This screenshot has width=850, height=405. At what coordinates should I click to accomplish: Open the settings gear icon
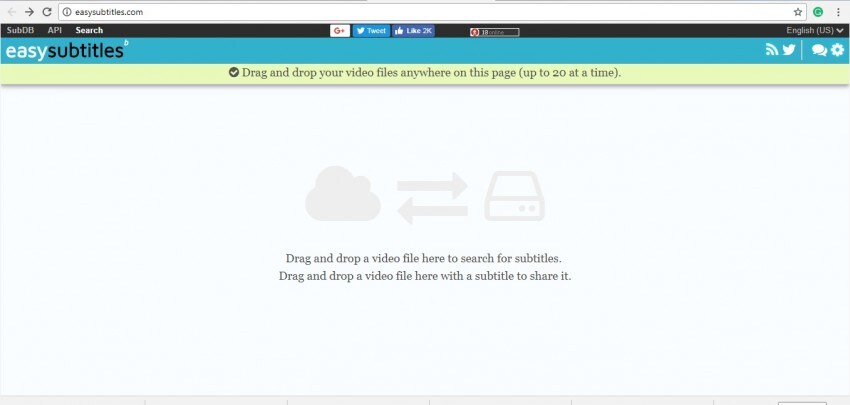[836, 50]
